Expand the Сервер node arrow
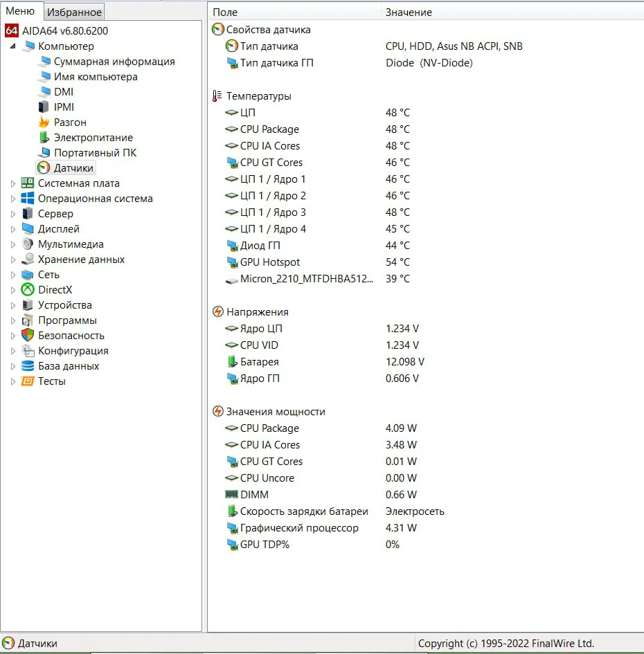644x654 pixels. tap(13, 214)
